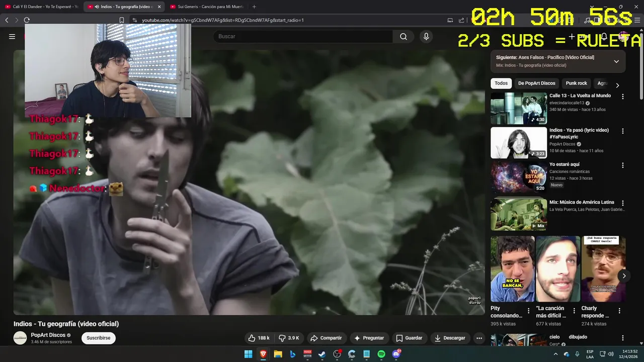Open options menu for cielo dibujado video
The width and height of the screenshot is (644, 362).
click(623, 338)
